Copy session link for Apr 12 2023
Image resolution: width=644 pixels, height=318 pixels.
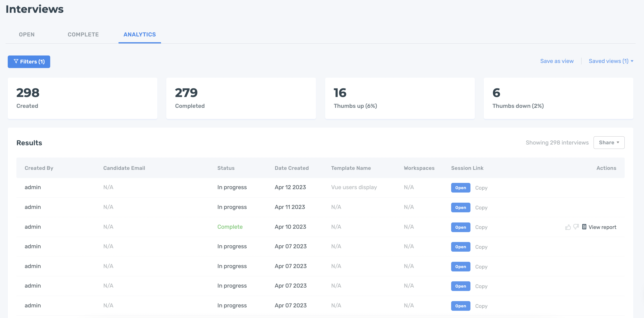tap(481, 188)
